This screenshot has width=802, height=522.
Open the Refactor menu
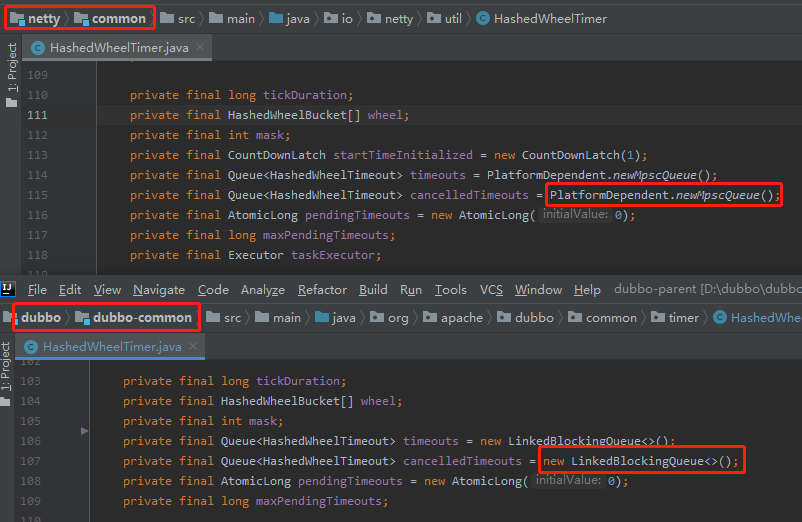click(x=322, y=290)
